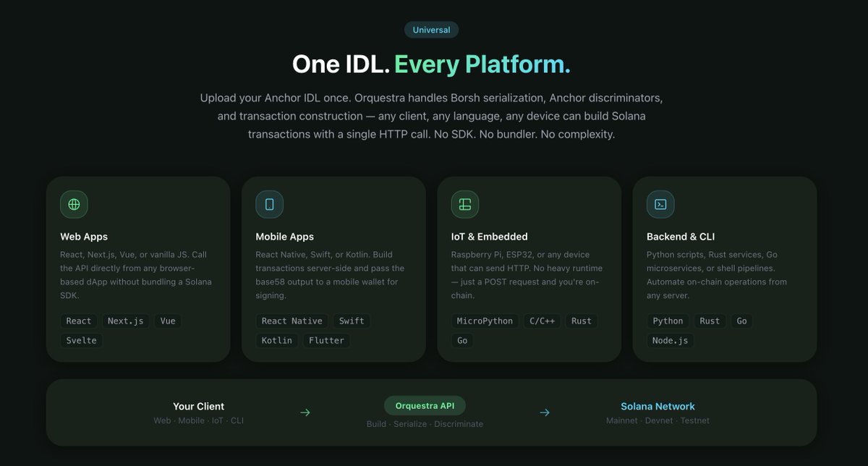Click the Universal badge
The image size is (868, 466).
coord(431,30)
